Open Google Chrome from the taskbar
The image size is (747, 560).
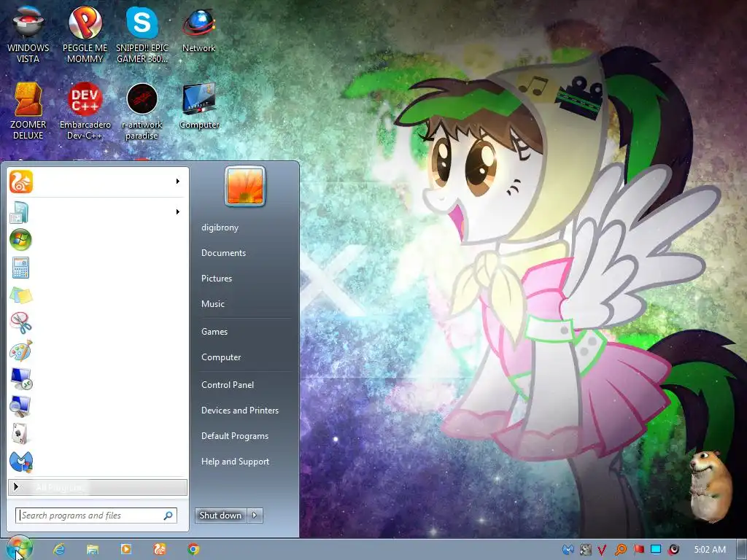193,549
